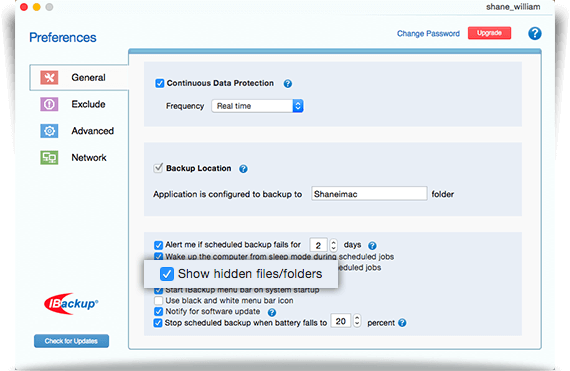Click the days stepper arrows
The image size is (570, 371).
333,245
